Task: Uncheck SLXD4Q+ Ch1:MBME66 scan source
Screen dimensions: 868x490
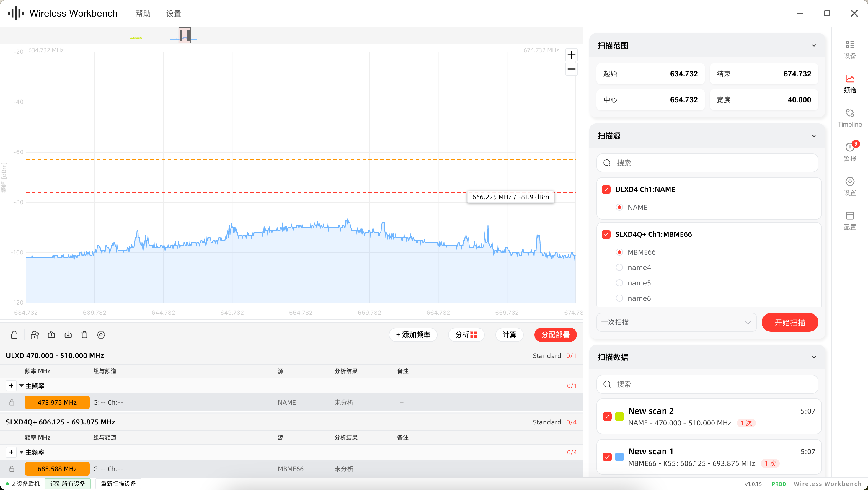Action: tap(606, 234)
